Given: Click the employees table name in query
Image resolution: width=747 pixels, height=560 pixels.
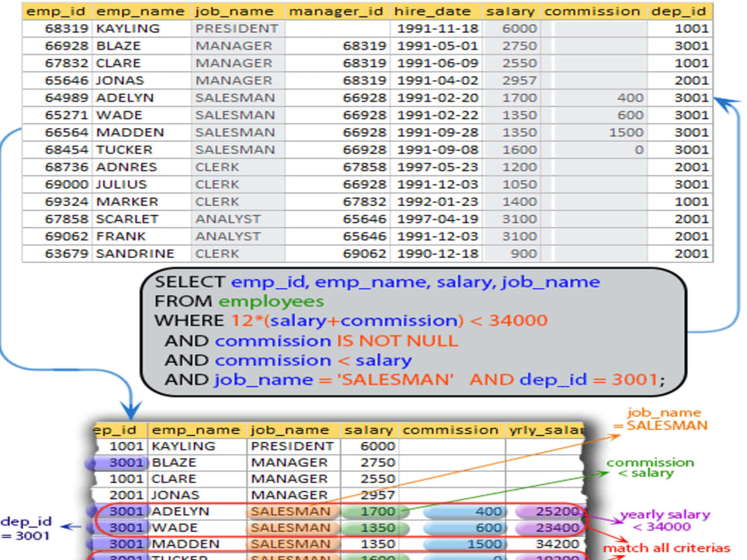Looking at the screenshot, I should pyautogui.click(x=271, y=302).
